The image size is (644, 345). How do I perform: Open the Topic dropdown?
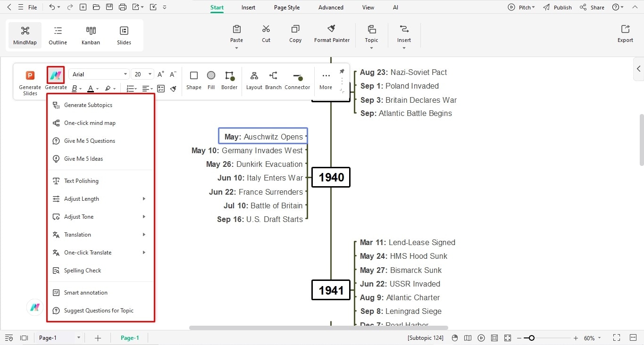click(x=372, y=36)
